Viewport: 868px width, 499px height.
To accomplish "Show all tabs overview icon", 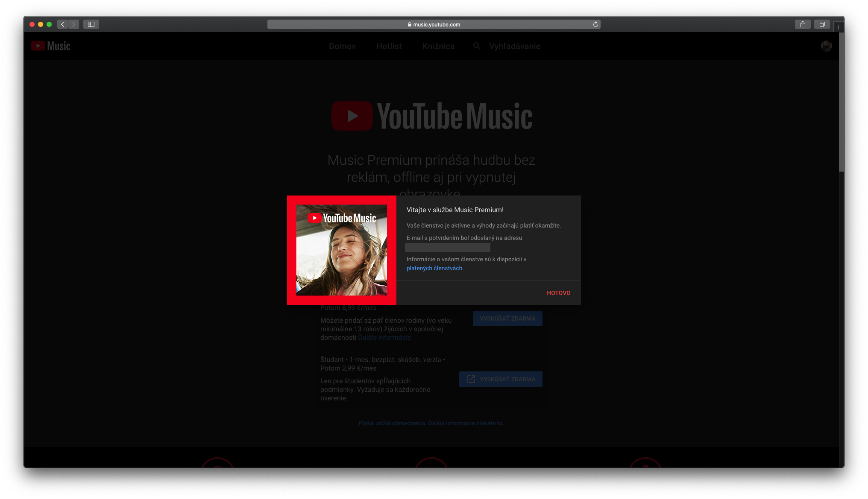I will [x=822, y=24].
